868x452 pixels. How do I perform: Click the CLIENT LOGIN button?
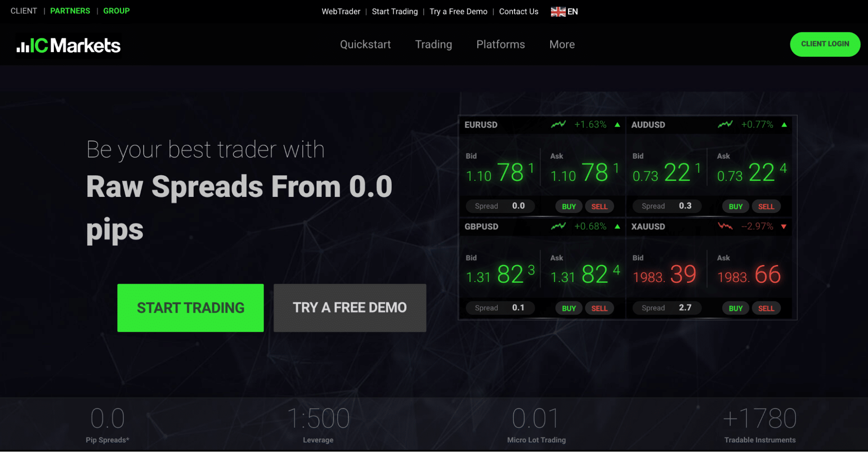tap(825, 44)
